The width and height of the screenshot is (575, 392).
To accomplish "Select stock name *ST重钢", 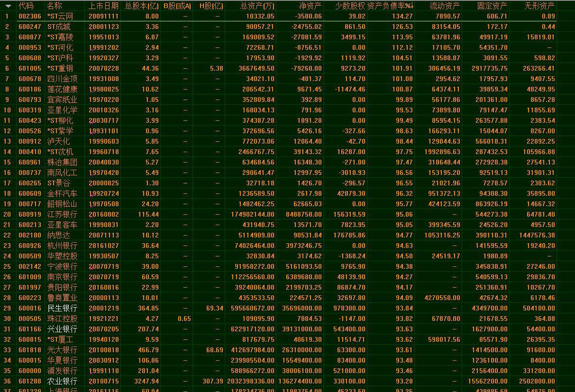I will [x=60, y=68].
